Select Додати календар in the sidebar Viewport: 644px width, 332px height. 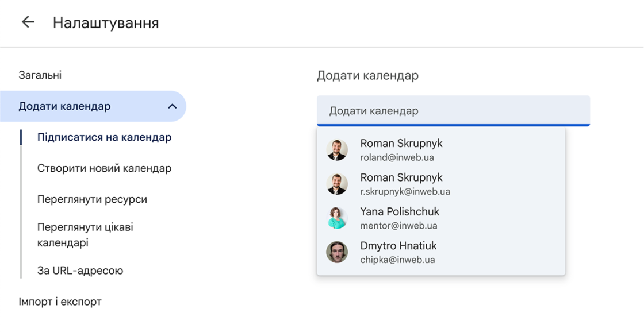[x=65, y=106]
